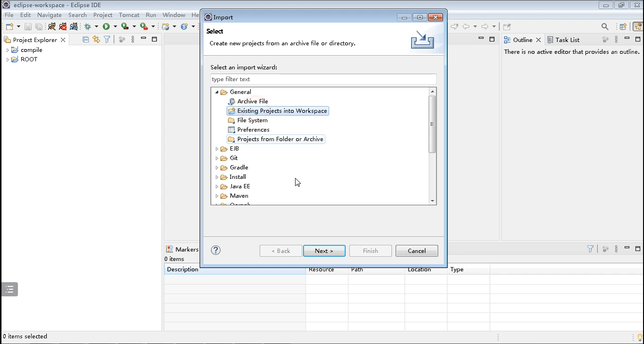Restart Tomcat via the toolbar cat icon
The width and height of the screenshot is (644, 344).
click(x=74, y=26)
